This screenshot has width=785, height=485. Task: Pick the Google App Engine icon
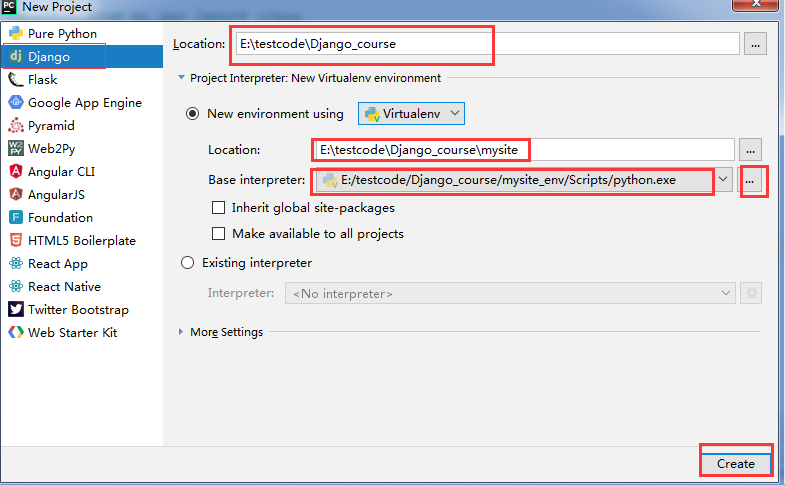coord(16,103)
